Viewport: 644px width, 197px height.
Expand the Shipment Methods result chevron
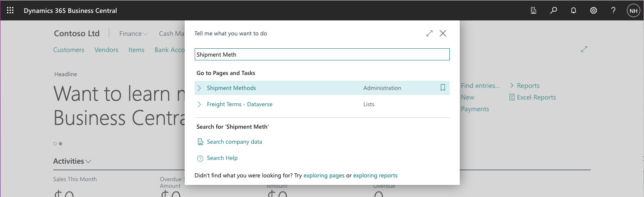coord(199,88)
